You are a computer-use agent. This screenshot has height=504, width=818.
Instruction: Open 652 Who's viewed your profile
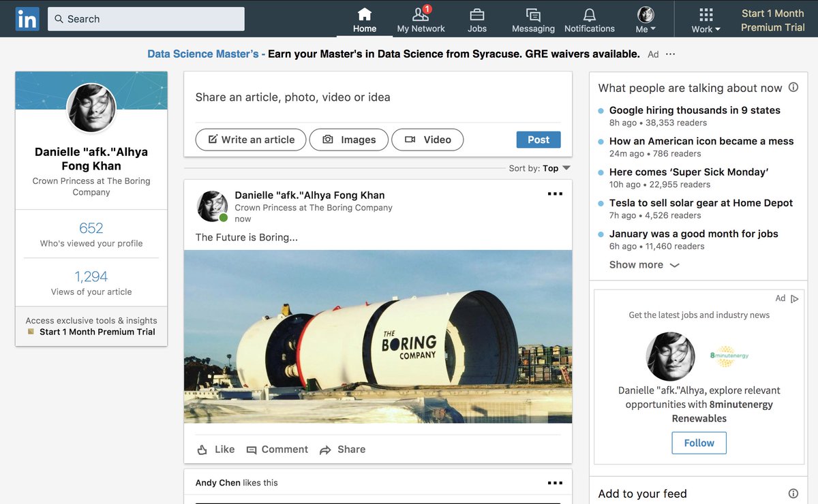coord(91,234)
